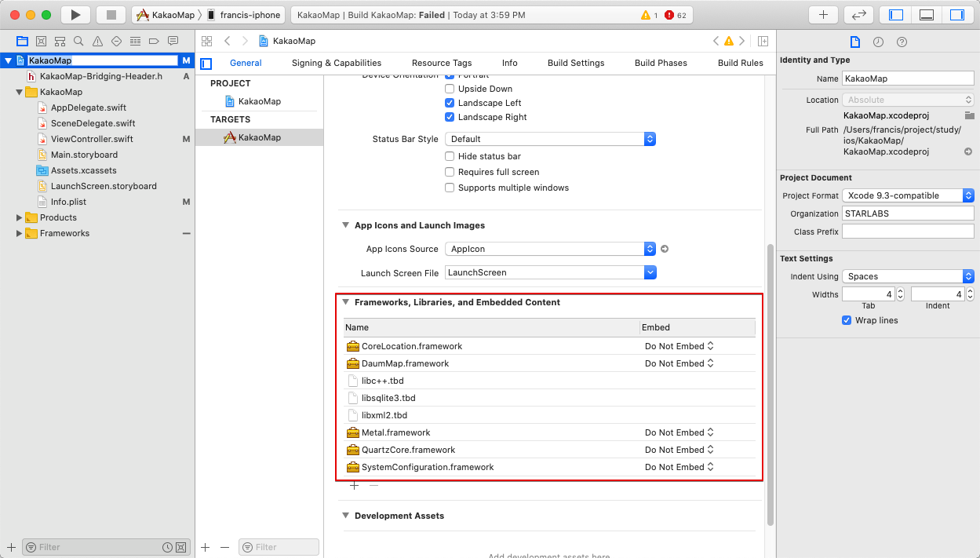980x558 pixels.
Task: Hide the navigator panel
Action: coord(896,15)
